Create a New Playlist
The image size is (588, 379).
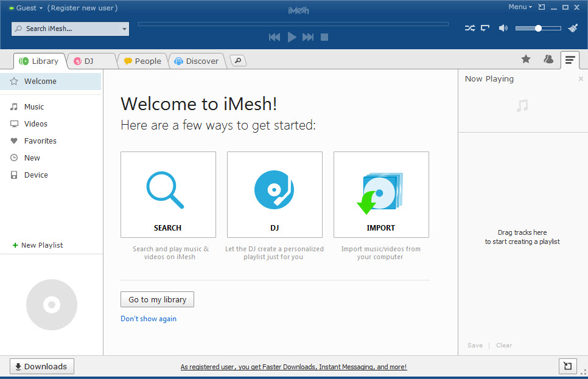[x=38, y=245]
